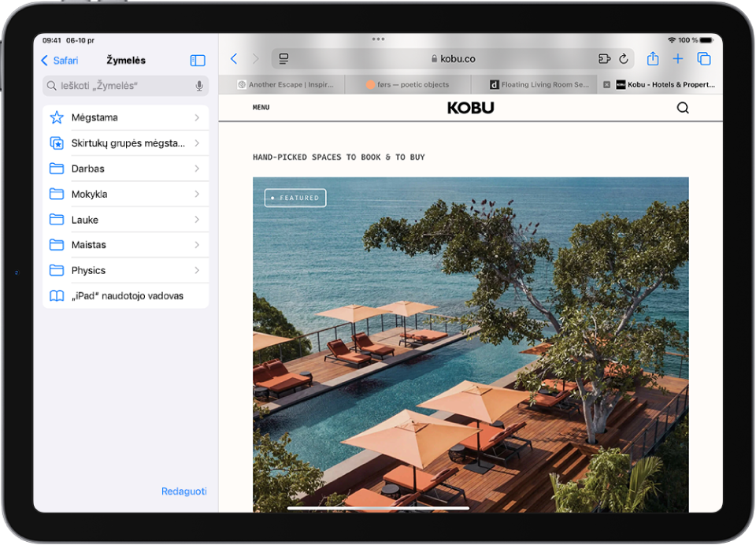Open the KOBU site MENU

(261, 107)
